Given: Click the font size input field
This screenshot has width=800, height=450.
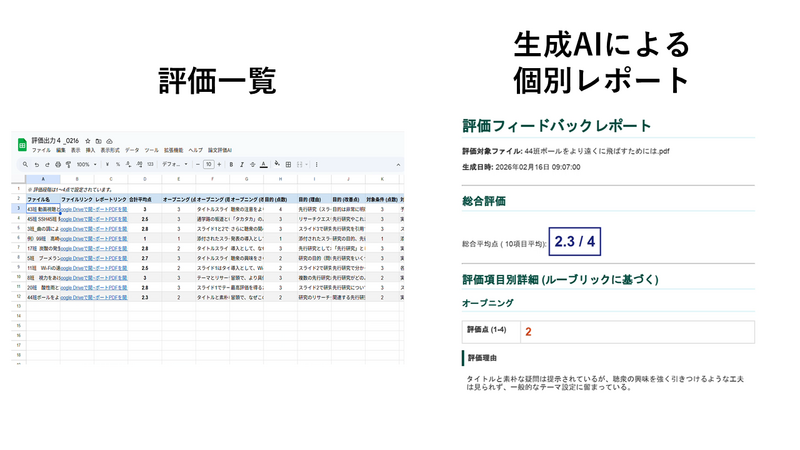Looking at the screenshot, I should [x=208, y=164].
